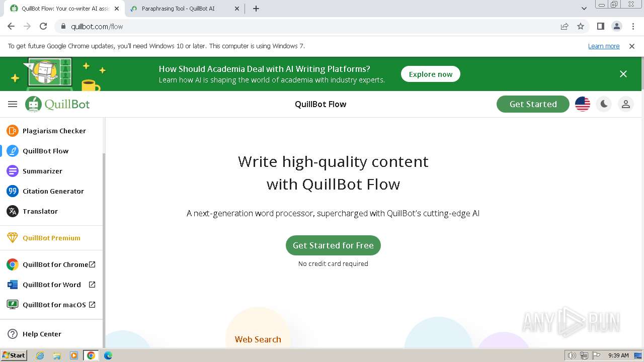Open the Learn more link
Screen dimensions: 644x362
pos(604,46)
